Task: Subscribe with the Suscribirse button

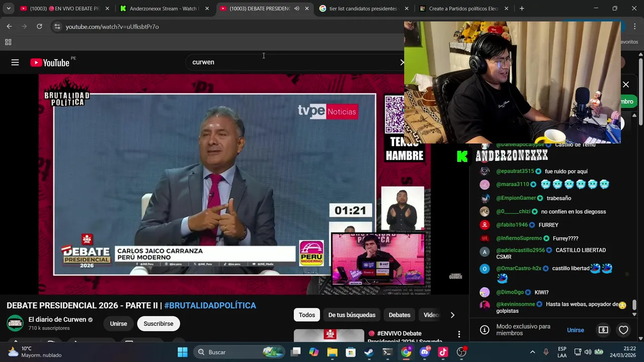Action: coord(158,324)
